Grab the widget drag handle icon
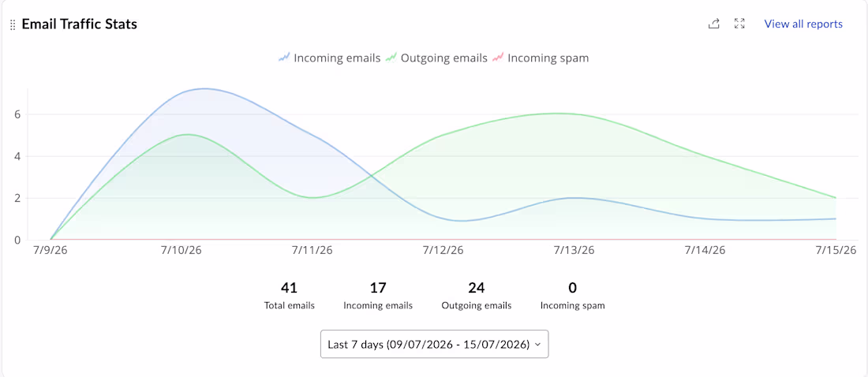 tap(13, 25)
